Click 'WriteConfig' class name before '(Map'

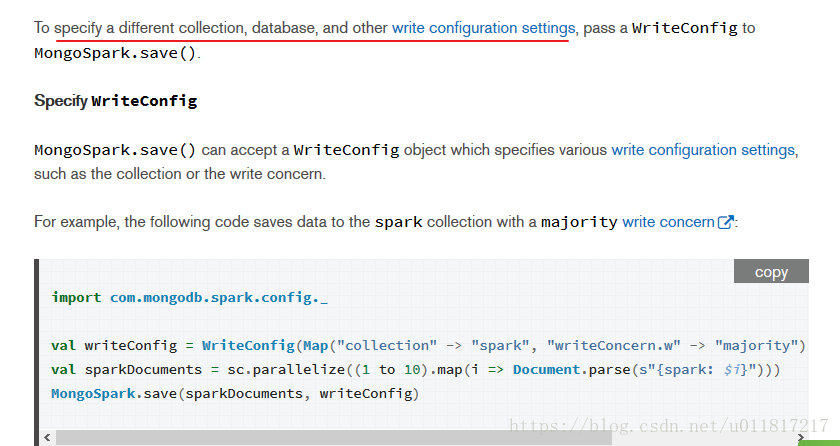click(248, 346)
